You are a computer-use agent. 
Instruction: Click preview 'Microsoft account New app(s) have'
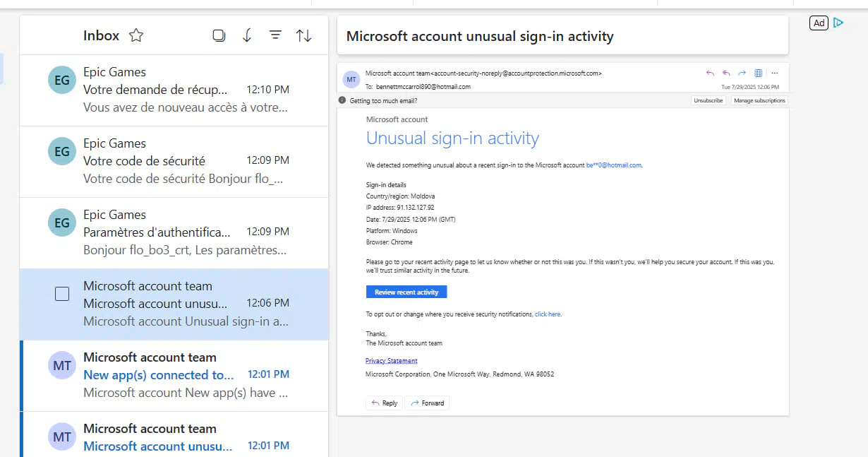tap(186, 392)
